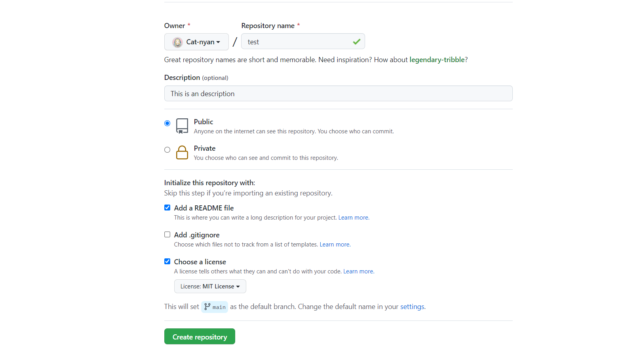Open Learn more link for license
624x364 pixels.
(358, 271)
